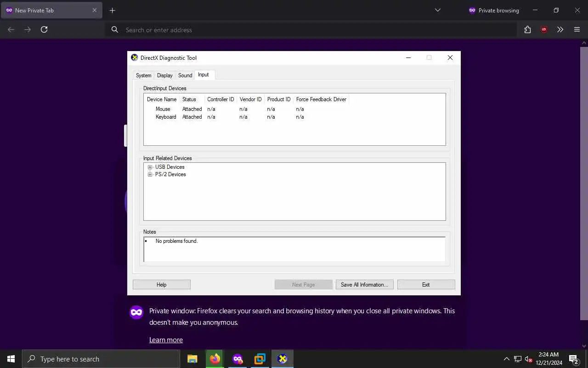Open the Firefox extensions puzzle icon
Screen dimensions: 588x368
(x=527, y=29)
